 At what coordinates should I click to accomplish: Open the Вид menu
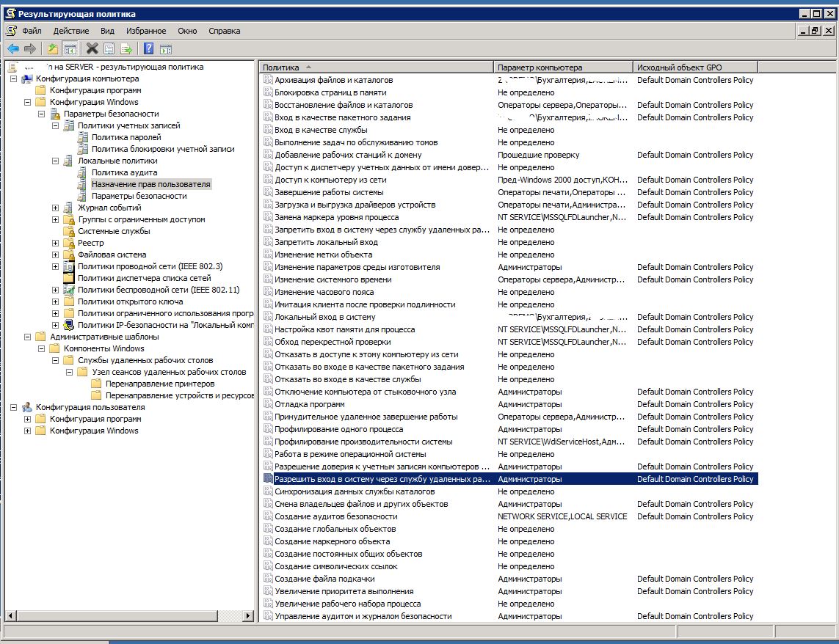coord(108,31)
